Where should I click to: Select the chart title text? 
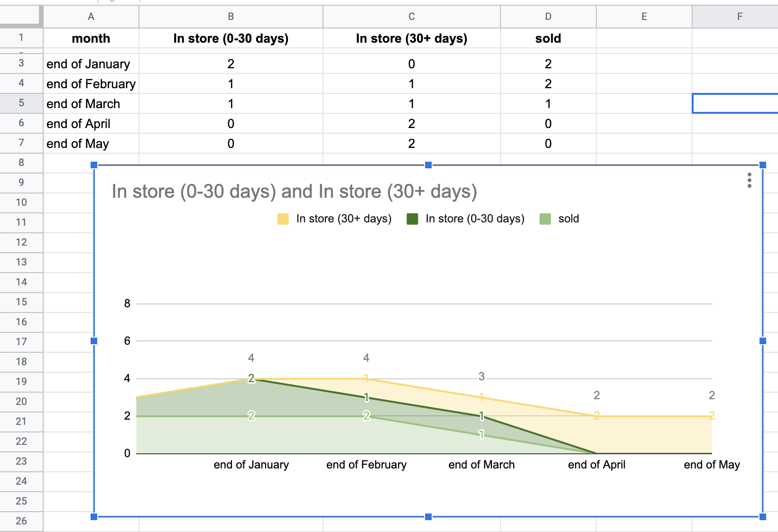click(294, 192)
